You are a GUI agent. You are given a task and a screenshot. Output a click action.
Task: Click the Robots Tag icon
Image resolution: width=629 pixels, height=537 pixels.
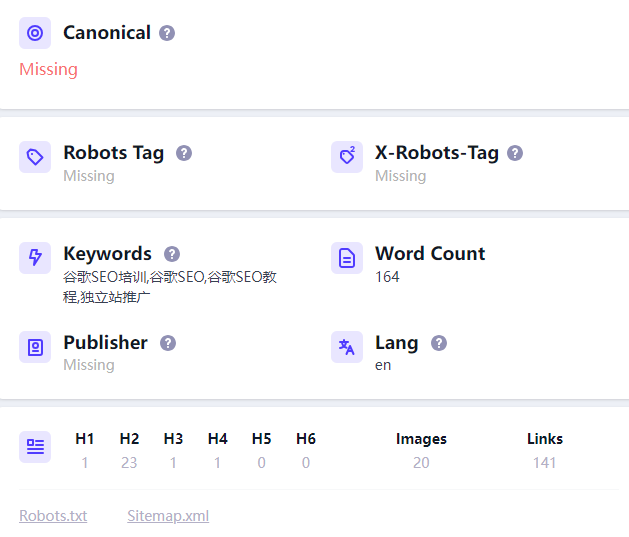click(x=35, y=157)
